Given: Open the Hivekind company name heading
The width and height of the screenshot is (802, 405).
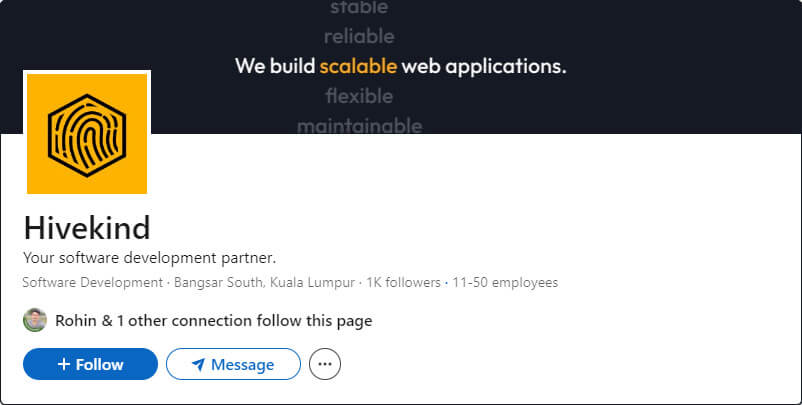Looking at the screenshot, I should tap(86, 227).
